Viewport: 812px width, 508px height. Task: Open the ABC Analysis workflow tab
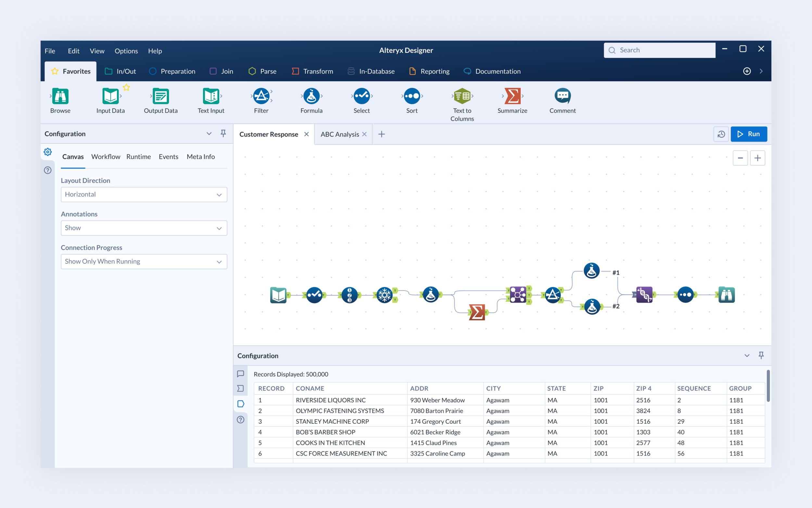340,134
